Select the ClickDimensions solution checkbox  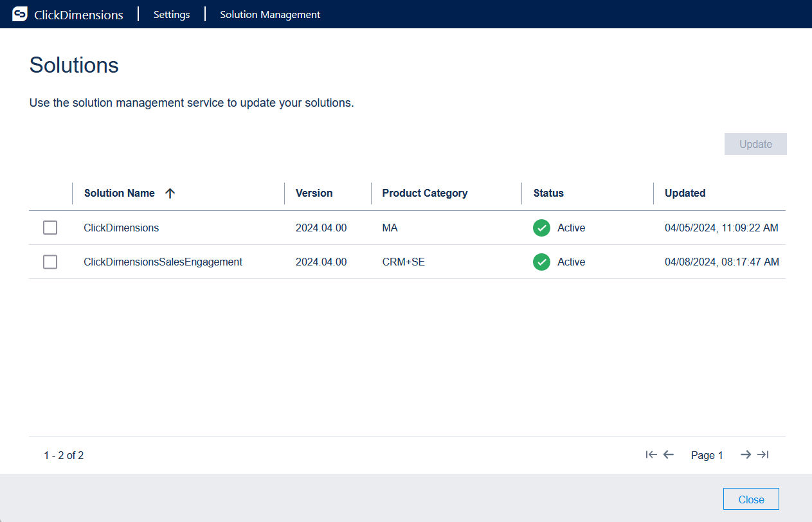click(x=50, y=228)
